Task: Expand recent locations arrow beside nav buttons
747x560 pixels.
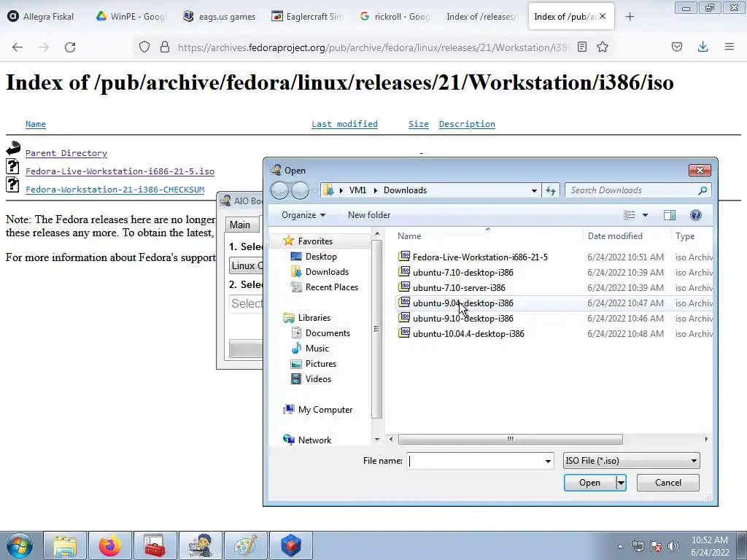Action: click(314, 190)
